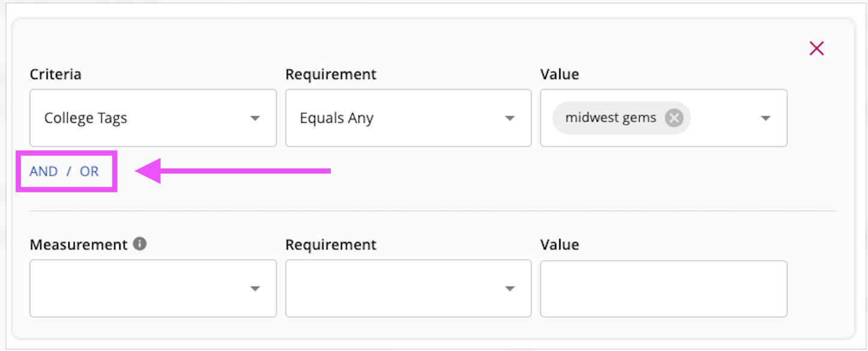Click the Value label above midwest gems
The image size is (868, 351).
[x=559, y=74]
